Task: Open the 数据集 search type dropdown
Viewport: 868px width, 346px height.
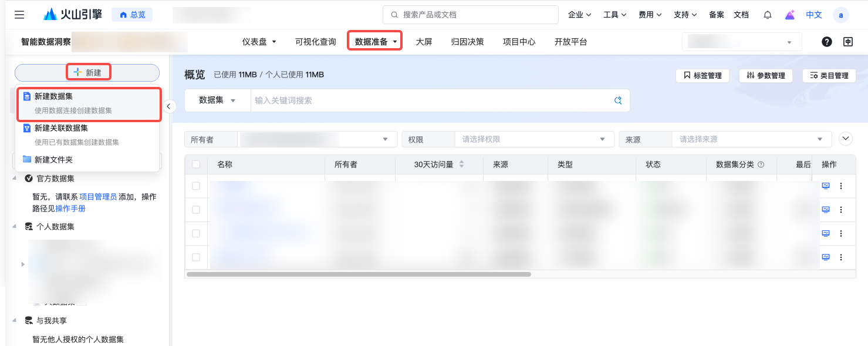Action: (217, 100)
